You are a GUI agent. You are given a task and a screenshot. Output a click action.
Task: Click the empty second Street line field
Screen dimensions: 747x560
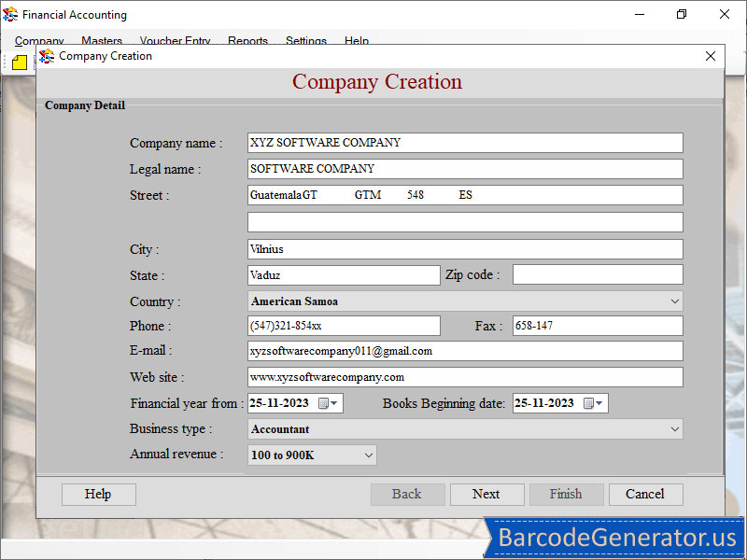(x=465, y=222)
